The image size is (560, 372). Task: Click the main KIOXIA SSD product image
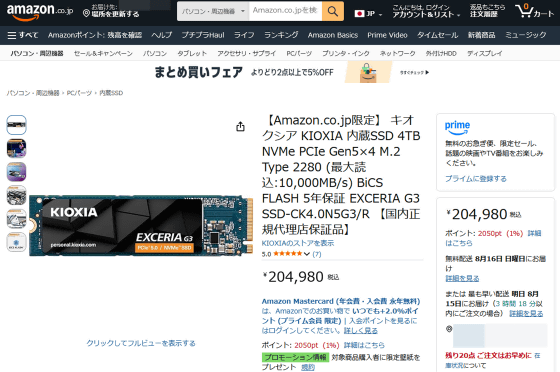(141, 226)
